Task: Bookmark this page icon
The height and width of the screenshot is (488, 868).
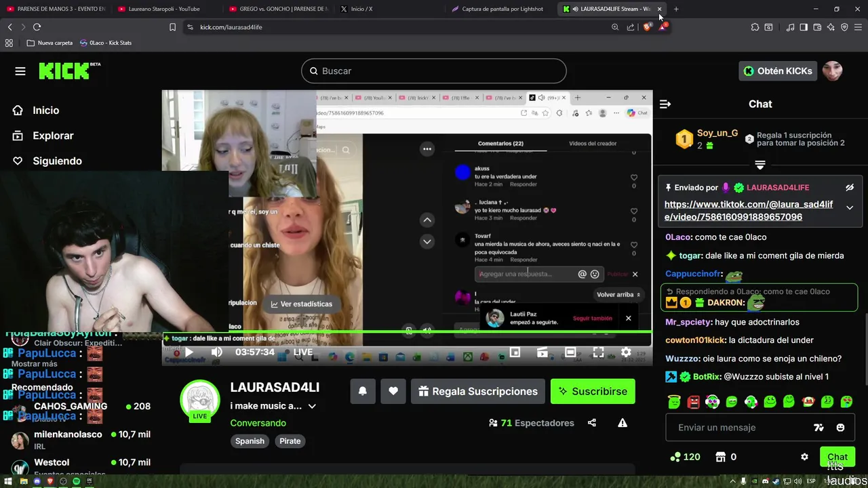Action: (172, 27)
